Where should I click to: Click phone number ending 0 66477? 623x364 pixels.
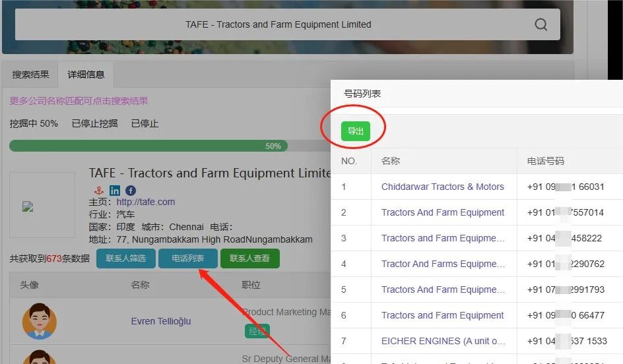pos(566,316)
